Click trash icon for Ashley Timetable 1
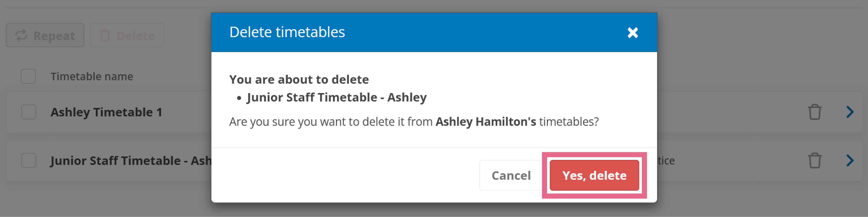The width and height of the screenshot is (868, 217). pos(815,112)
